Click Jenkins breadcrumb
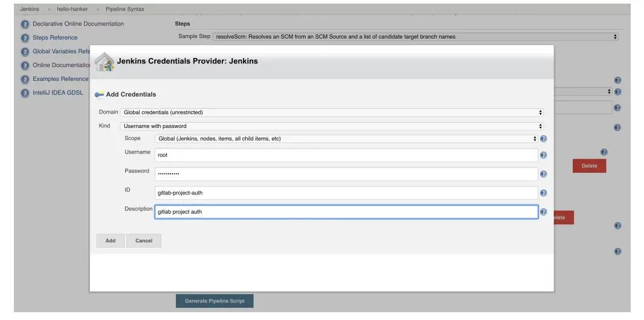The image size is (644, 320). pos(30,9)
